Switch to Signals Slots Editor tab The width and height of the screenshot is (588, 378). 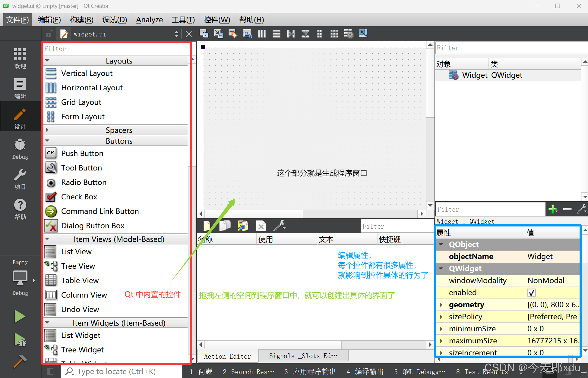coord(303,356)
